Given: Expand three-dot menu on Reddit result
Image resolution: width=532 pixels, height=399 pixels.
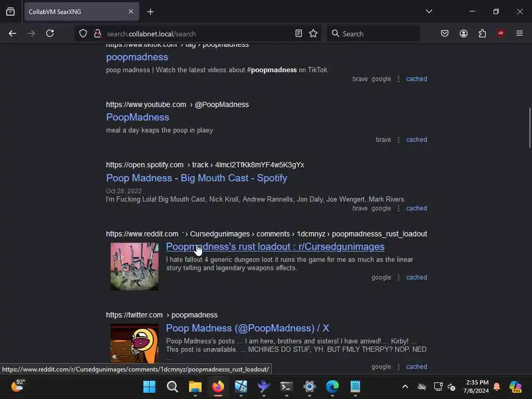Looking at the screenshot, I should (x=398, y=277).
